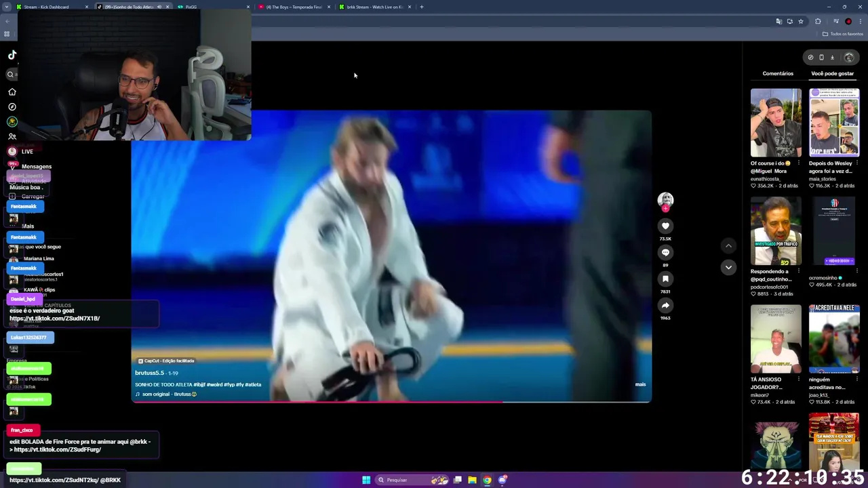
Task: Click the install app icon in address bar
Action: (x=789, y=22)
